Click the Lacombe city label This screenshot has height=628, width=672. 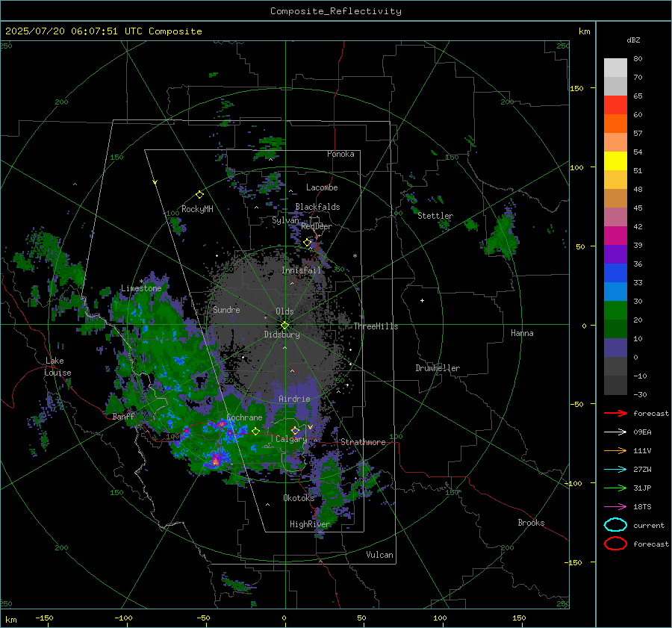point(322,187)
